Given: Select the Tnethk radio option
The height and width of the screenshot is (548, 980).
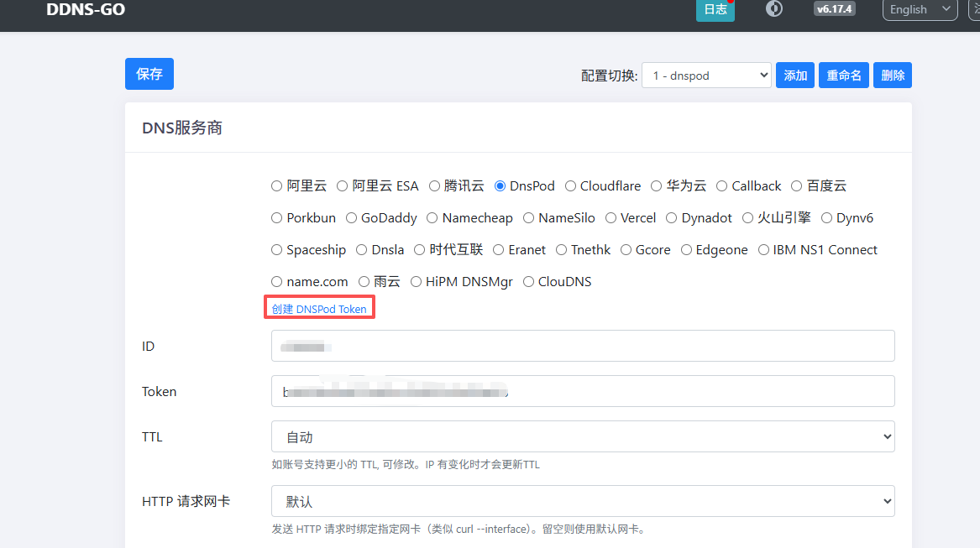Looking at the screenshot, I should click(x=561, y=250).
